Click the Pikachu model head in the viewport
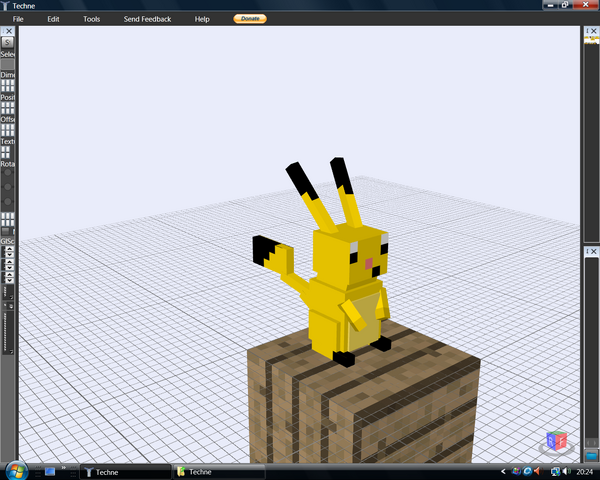 click(351, 255)
